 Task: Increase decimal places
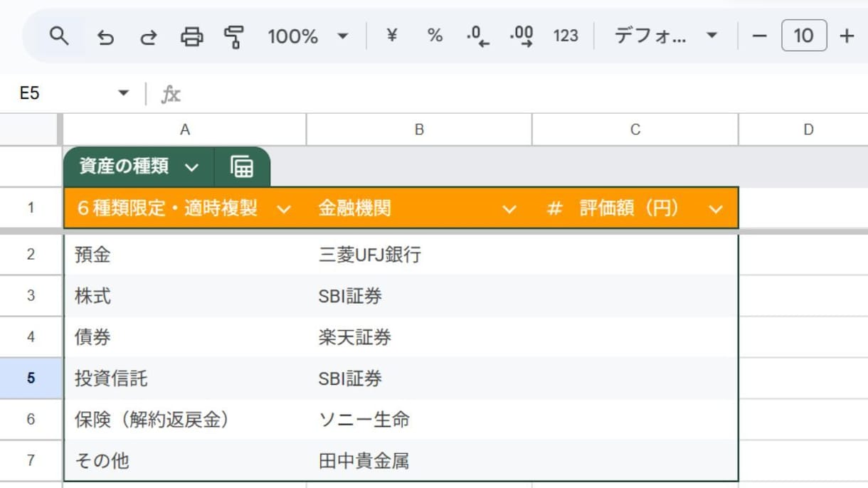click(522, 36)
